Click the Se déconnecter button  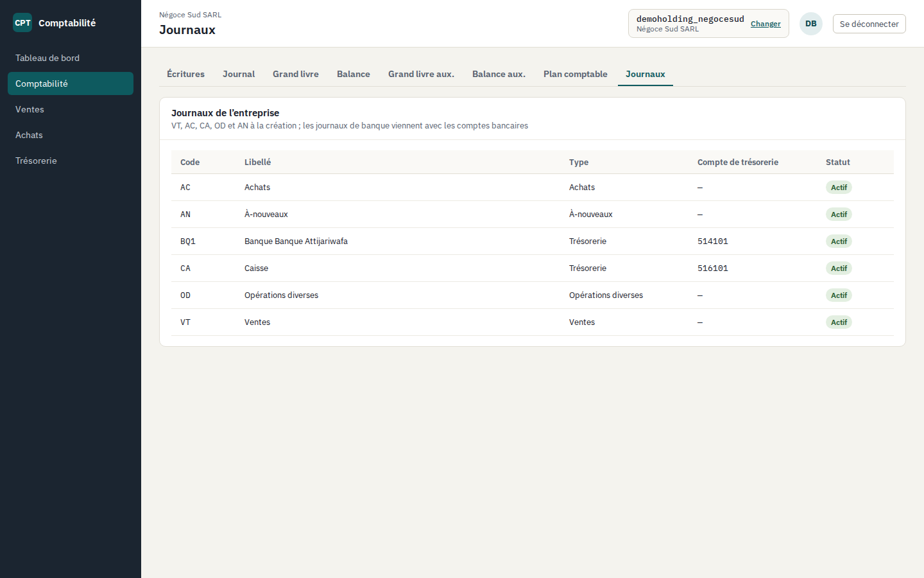click(869, 24)
